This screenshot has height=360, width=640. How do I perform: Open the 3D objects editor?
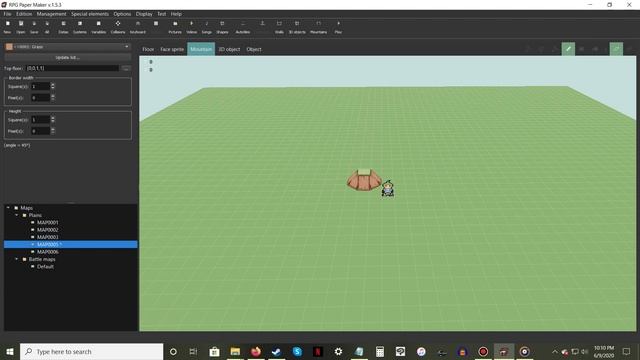coord(297,27)
